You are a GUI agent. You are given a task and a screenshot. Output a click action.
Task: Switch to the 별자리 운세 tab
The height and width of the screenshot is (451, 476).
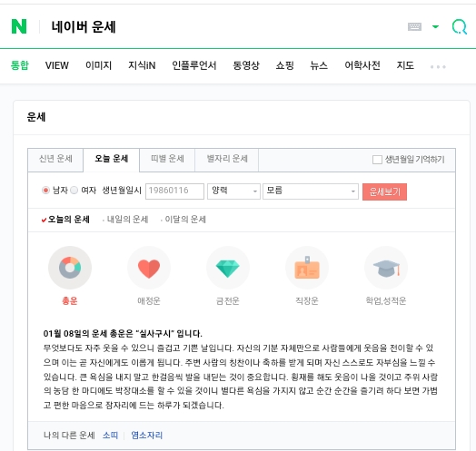tap(227, 159)
